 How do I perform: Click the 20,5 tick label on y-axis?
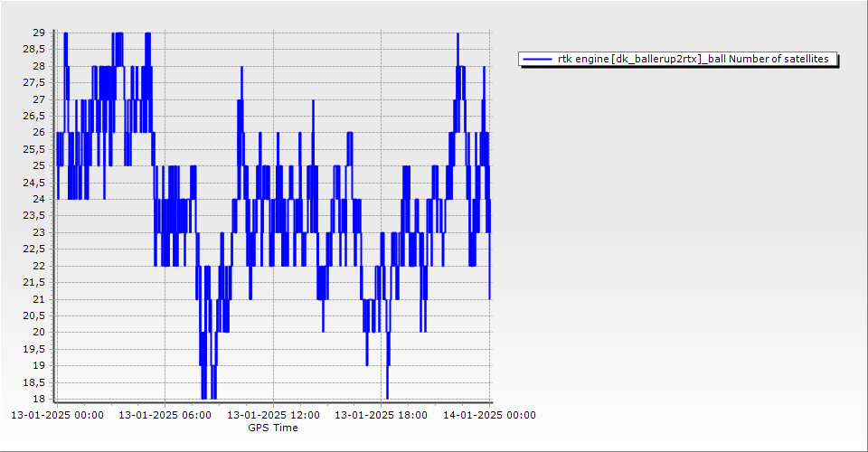33,315
